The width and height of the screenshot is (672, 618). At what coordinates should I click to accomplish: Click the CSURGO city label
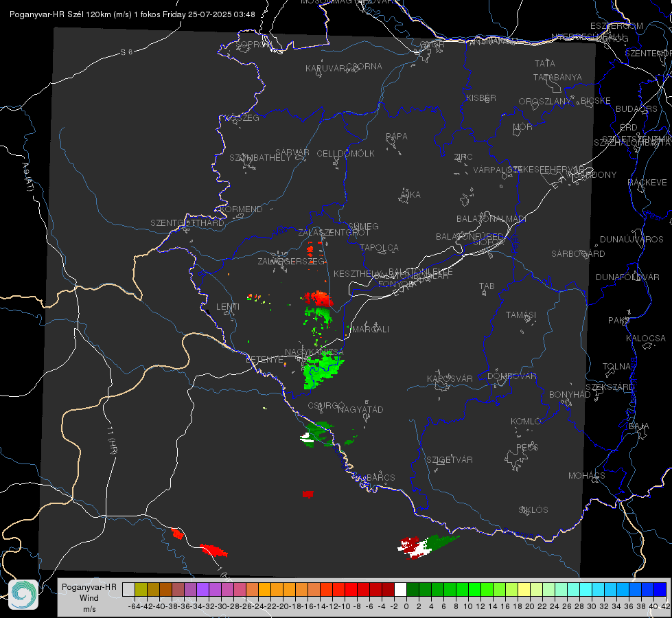[326, 406]
